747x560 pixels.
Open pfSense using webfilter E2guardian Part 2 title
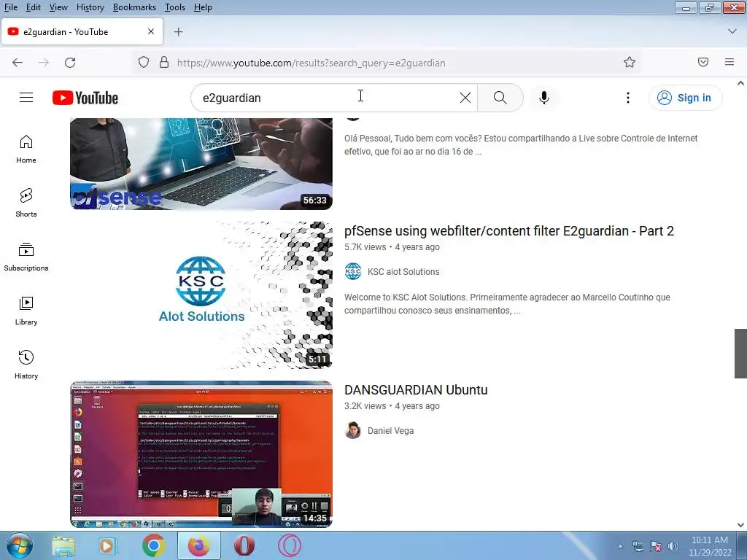pos(508,231)
